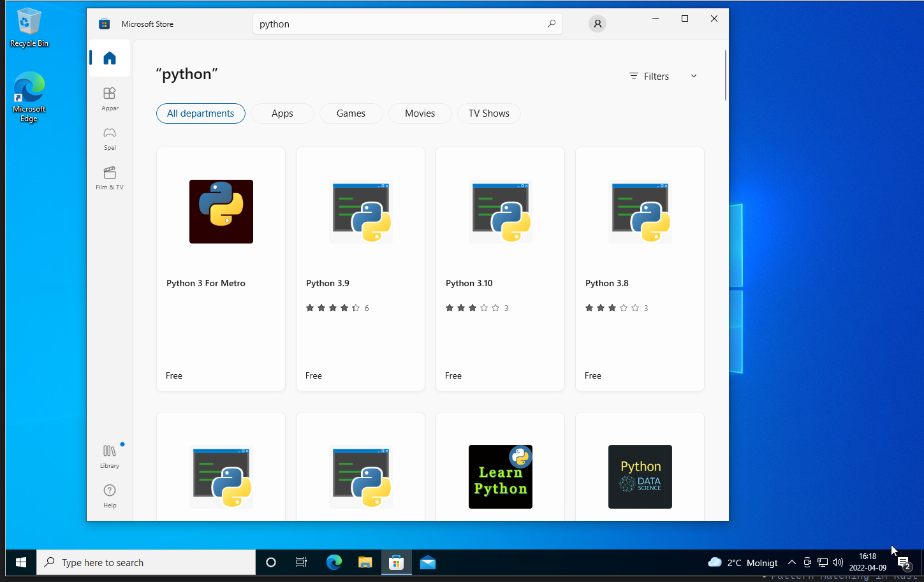Open the Python 3.8 app icon
Screen dimensions: 924x582
(640, 212)
